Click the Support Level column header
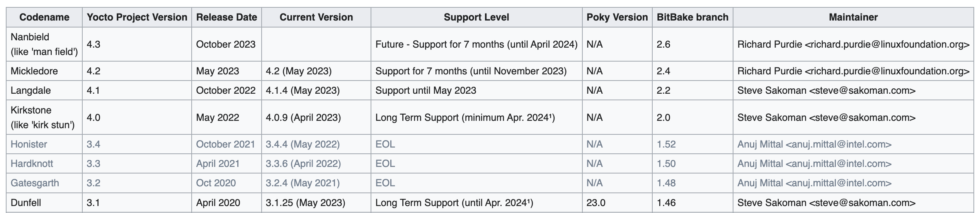This screenshot has height=213, width=980. [476, 17]
